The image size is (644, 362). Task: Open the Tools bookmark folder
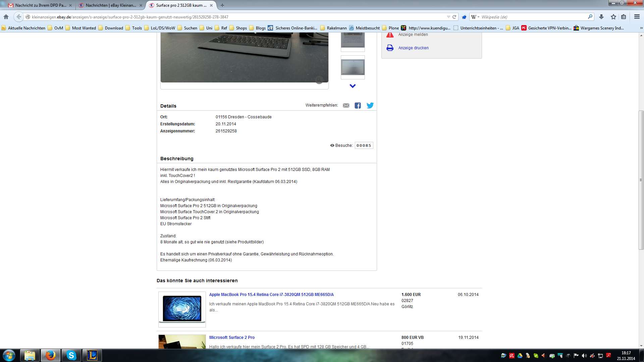click(133, 28)
